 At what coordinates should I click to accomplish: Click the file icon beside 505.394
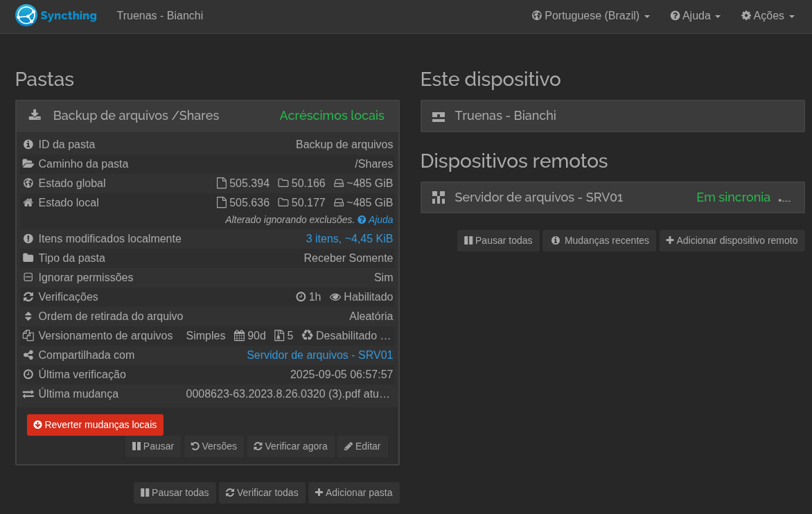click(222, 184)
